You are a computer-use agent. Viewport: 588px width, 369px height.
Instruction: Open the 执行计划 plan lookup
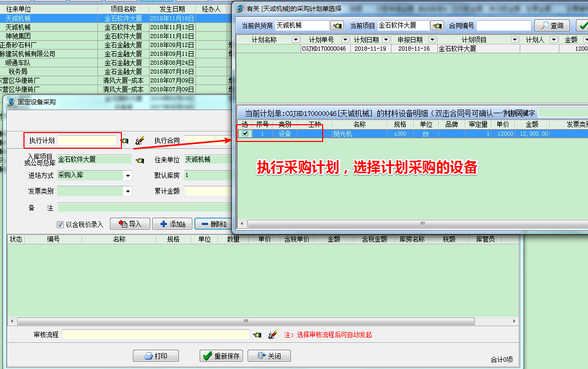click(124, 139)
